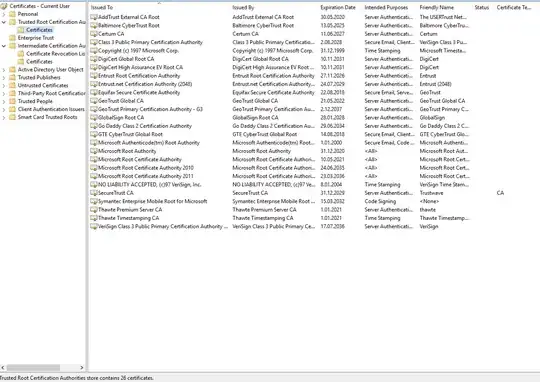540x382 pixels.
Task: Click the Active Directory User Object folder icon
Action: click(12, 70)
